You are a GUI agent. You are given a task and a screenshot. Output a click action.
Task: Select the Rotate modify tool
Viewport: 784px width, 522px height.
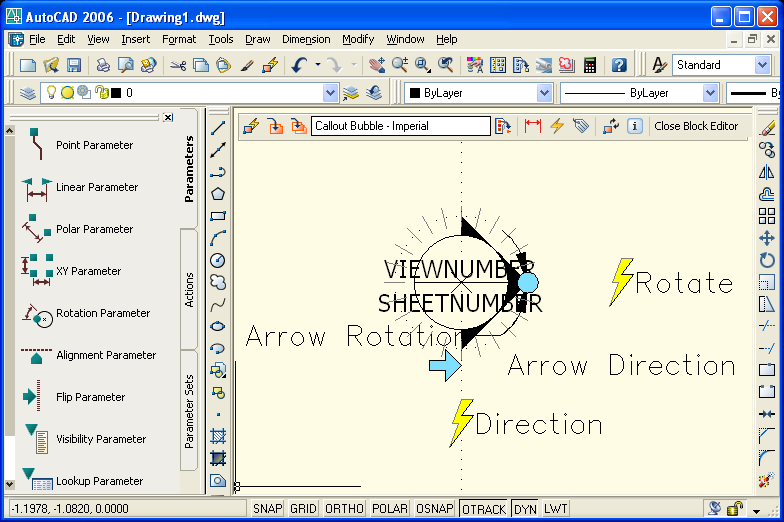pos(767,260)
